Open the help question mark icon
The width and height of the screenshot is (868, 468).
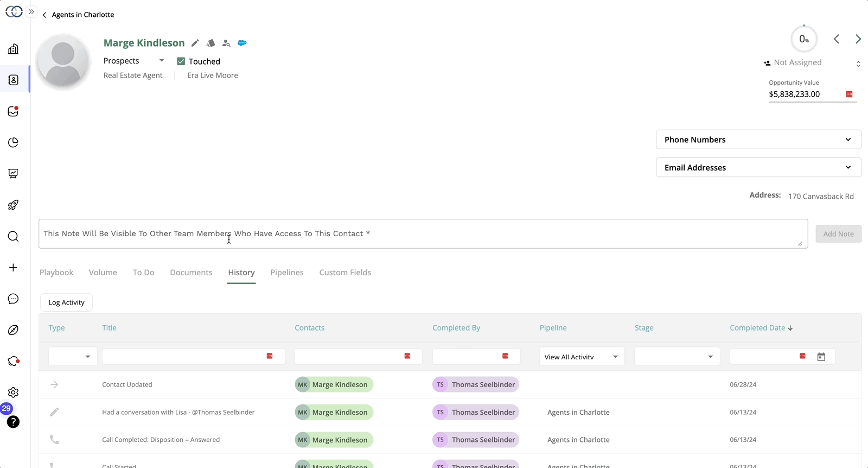tap(14, 422)
